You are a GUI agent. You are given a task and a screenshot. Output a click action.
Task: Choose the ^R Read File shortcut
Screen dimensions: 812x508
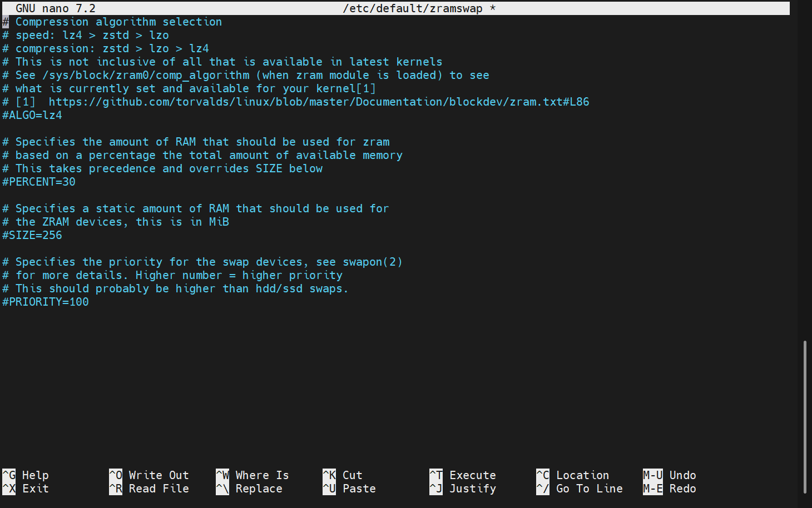pyautogui.click(x=149, y=489)
